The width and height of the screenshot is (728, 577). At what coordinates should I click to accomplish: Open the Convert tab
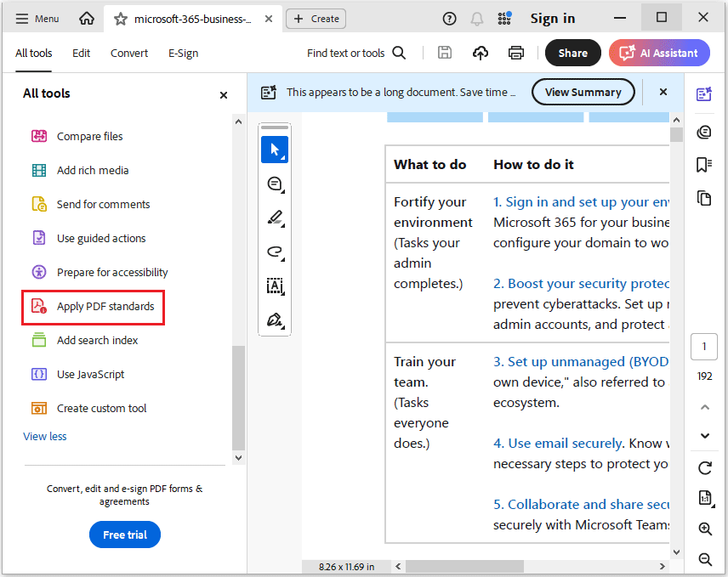pyautogui.click(x=129, y=54)
